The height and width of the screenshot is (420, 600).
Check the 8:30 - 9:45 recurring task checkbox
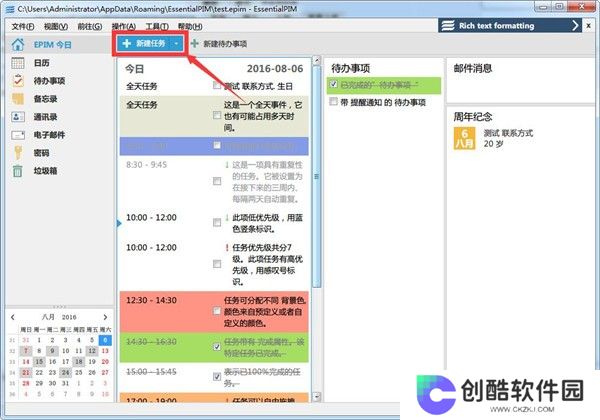(217, 181)
